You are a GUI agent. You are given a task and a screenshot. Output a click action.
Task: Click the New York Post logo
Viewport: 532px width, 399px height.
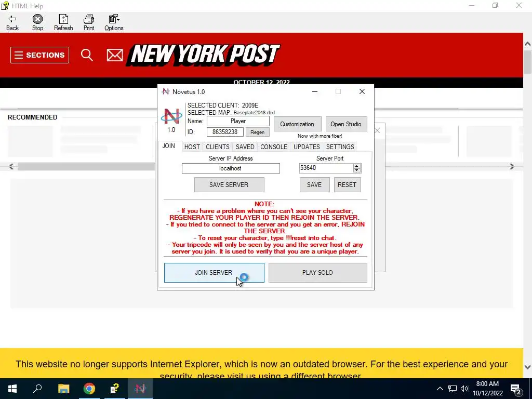pyautogui.click(x=204, y=54)
